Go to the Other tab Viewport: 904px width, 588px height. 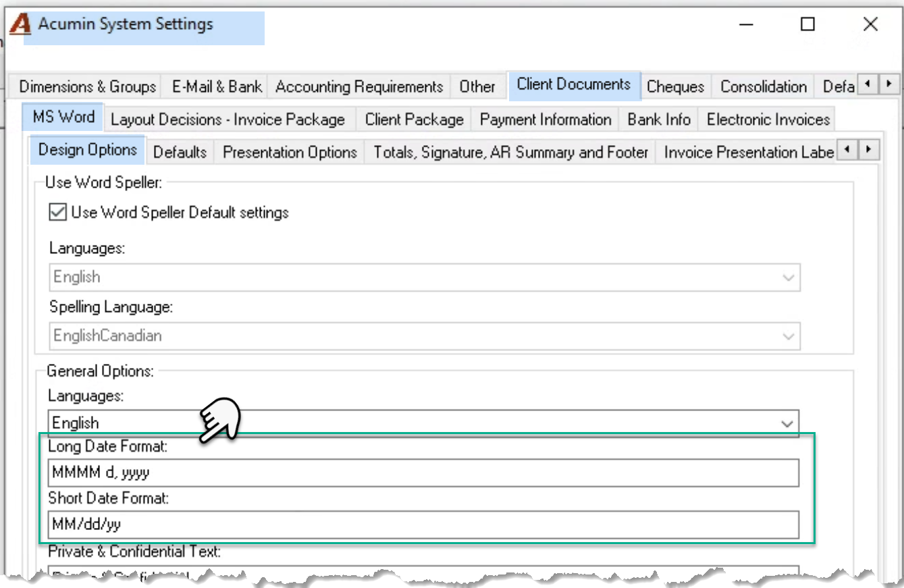click(477, 87)
